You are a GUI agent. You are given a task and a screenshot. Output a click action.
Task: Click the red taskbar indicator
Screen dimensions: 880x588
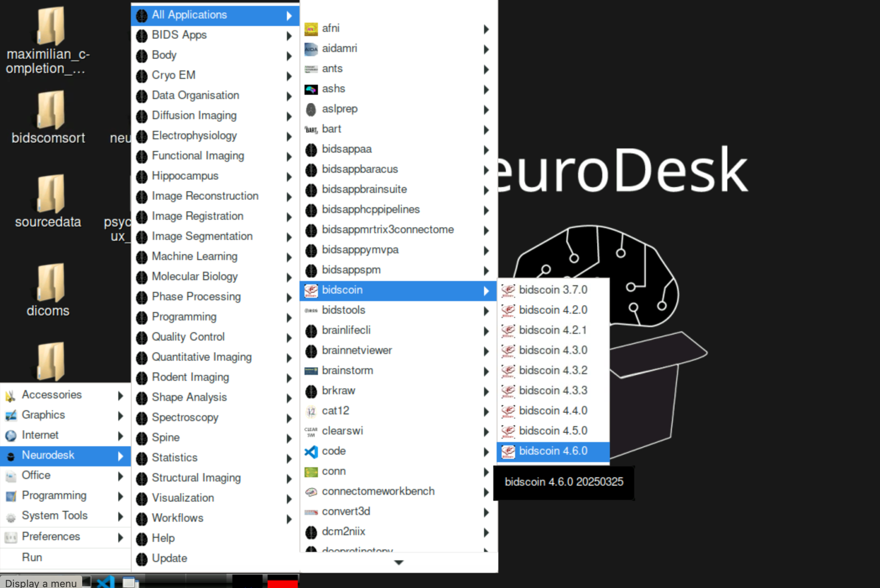coord(282,581)
